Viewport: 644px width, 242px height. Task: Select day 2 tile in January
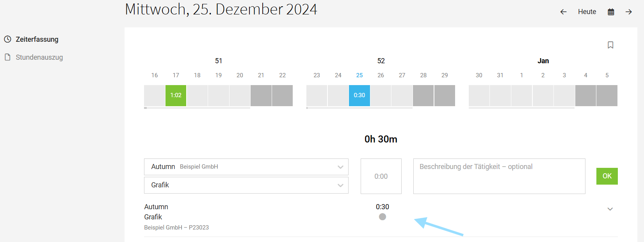(543, 95)
